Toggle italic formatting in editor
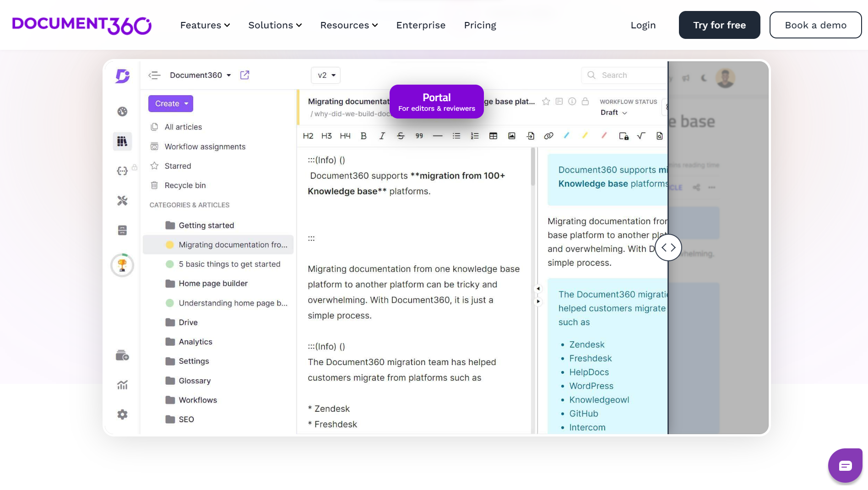This screenshot has width=868, height=490. click(382, 136)
